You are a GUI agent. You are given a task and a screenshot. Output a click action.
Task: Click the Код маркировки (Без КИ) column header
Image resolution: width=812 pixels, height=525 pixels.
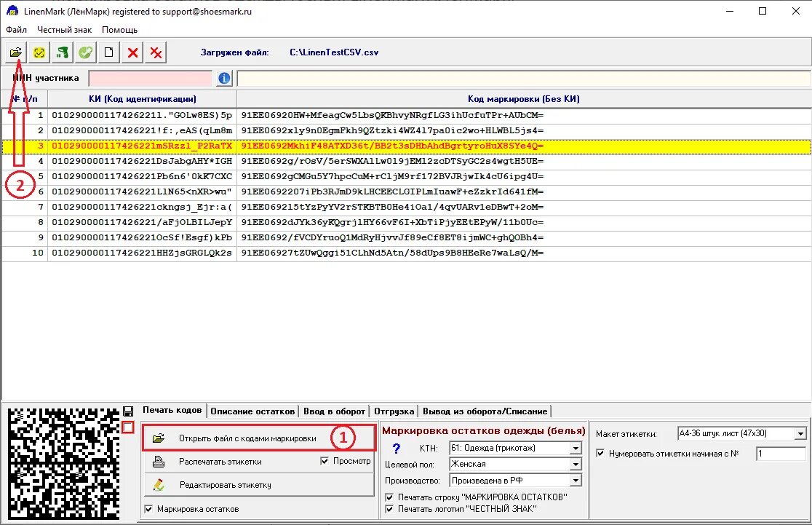pos(524,99)
